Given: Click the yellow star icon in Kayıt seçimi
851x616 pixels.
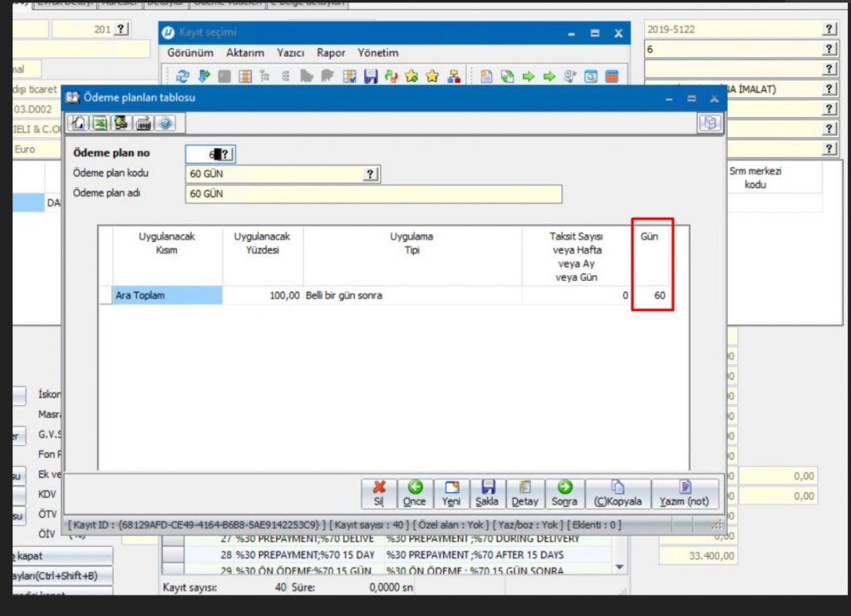Looking at the screenshot, I should [432, 76].
